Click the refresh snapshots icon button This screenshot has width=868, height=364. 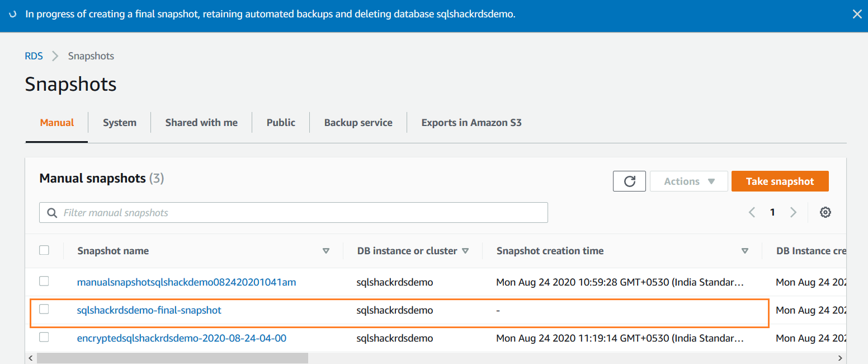(x=629, y=181)
